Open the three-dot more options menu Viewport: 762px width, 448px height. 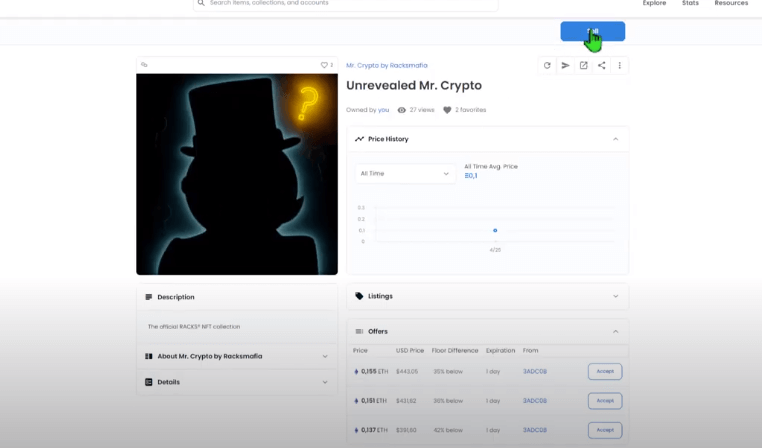point(620,65)
